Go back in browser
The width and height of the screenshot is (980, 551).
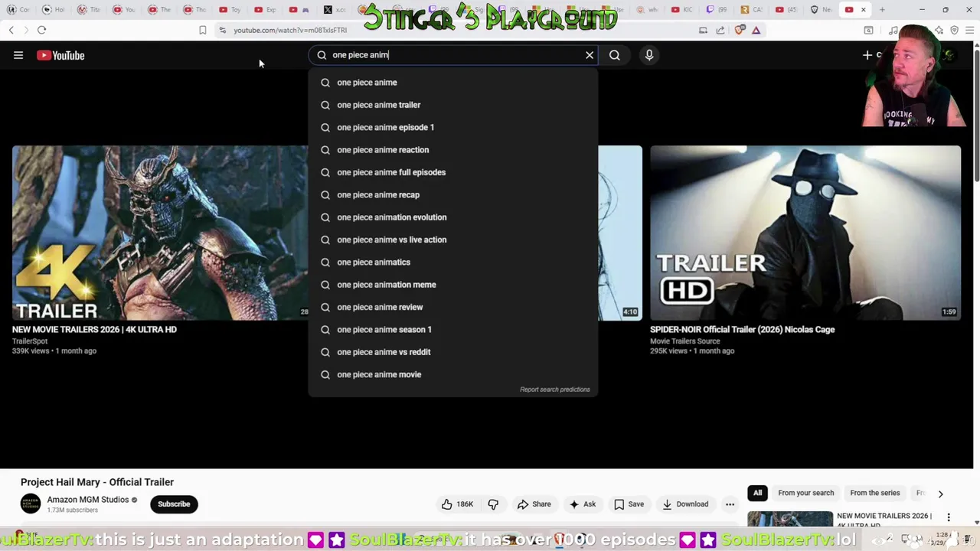(x=11, y=30)
